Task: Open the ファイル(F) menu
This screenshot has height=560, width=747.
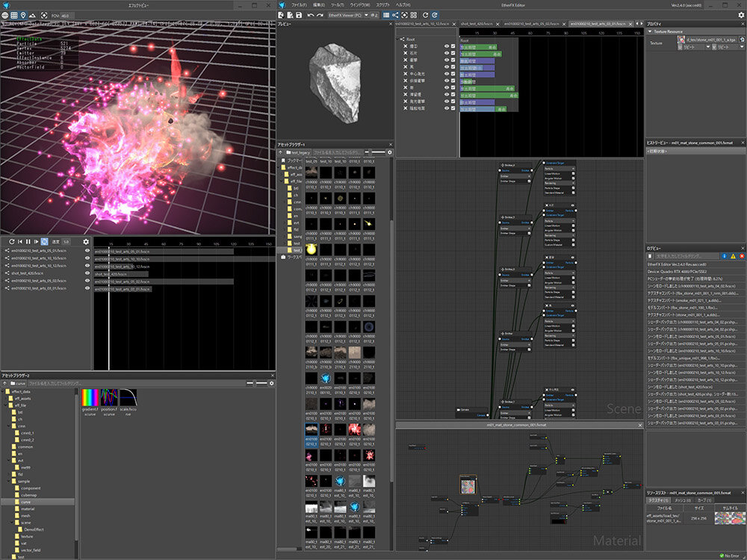Action: click(x=299, y=4)
